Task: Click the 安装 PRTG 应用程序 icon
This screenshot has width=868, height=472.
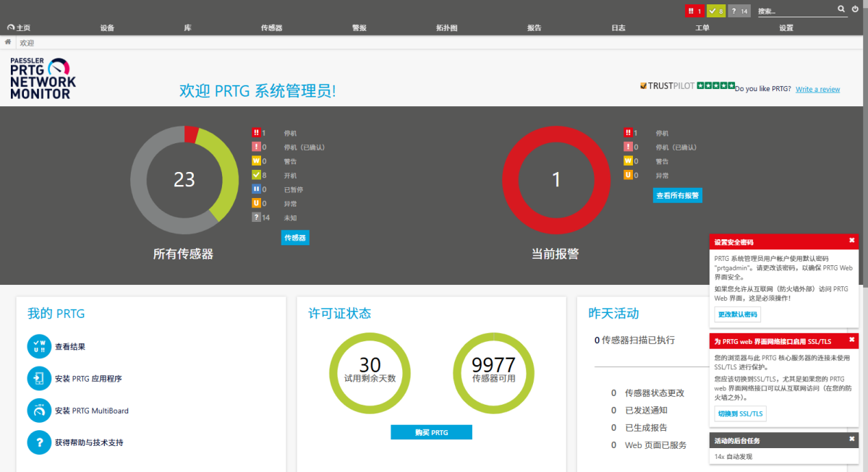Action: pyautogui.click(x=39, y=379)
